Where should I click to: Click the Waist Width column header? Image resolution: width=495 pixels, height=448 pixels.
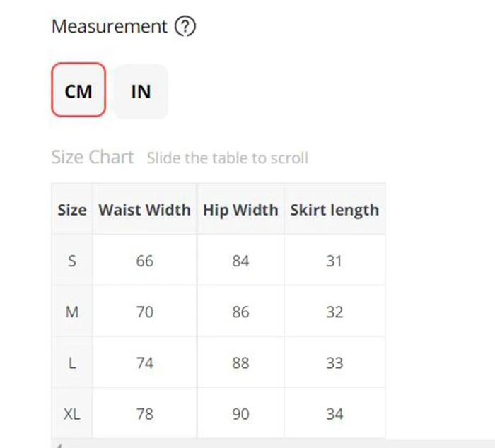(x=144, y=210)
